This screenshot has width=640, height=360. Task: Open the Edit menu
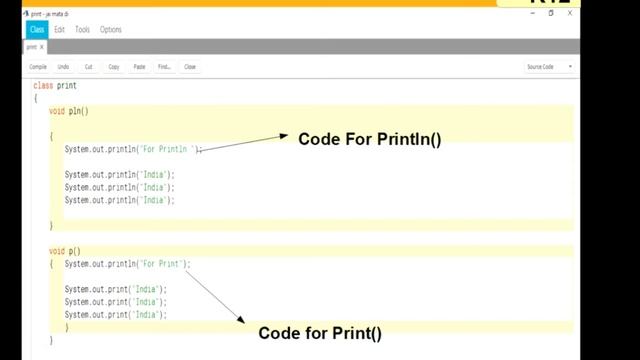(59, 29)
